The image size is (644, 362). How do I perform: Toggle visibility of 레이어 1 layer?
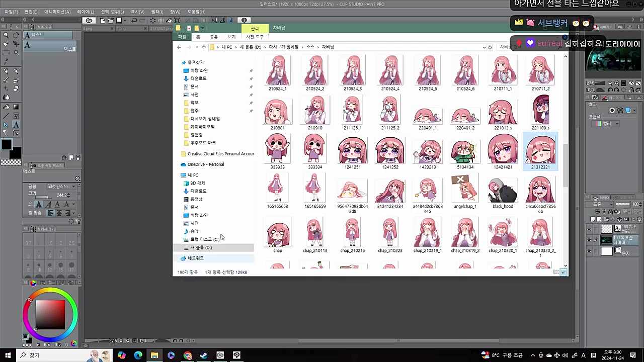coord(589,241)
